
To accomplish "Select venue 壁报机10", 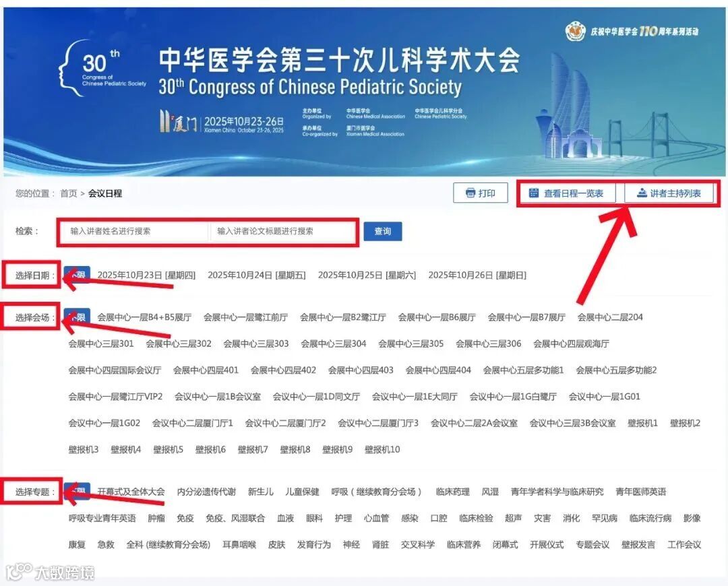I will pyautogui.click(x=382, y=449).
